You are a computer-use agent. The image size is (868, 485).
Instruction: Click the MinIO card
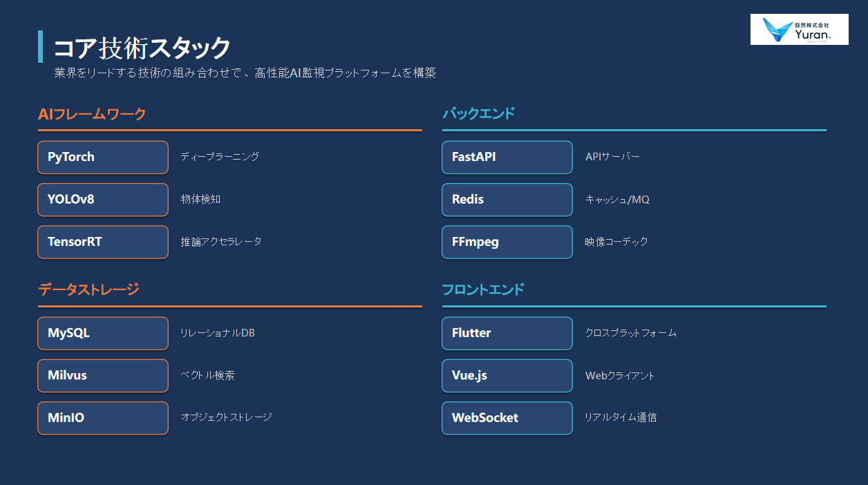click(x=103, y=418)
